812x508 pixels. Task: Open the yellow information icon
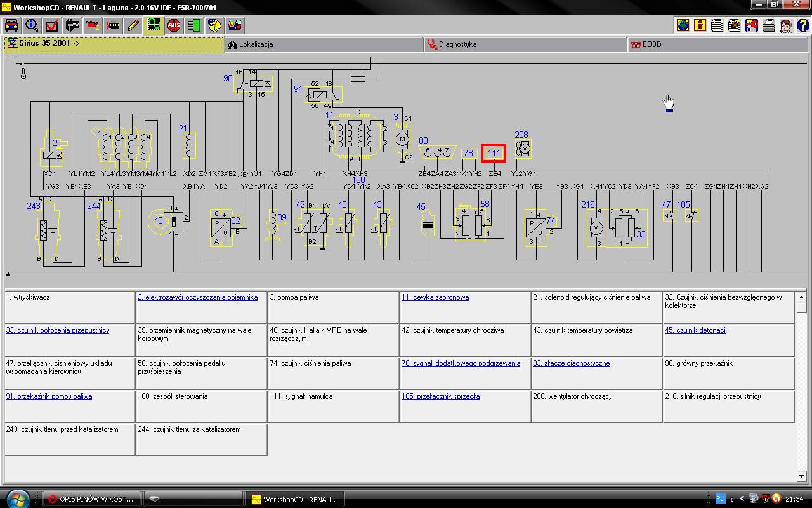(700, 25)
